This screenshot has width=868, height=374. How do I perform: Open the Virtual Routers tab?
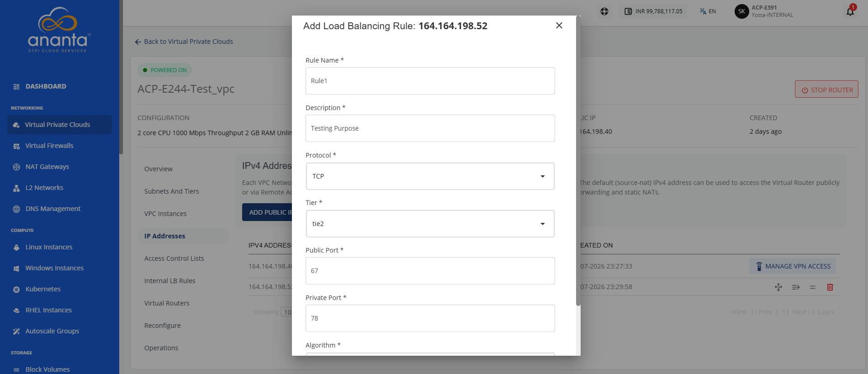click(167, 303)
